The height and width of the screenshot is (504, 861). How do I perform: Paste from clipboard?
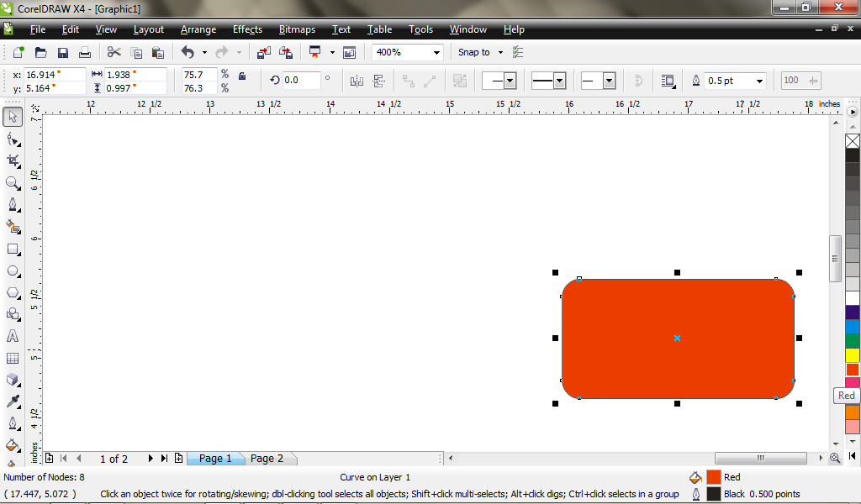coord(157,53)
